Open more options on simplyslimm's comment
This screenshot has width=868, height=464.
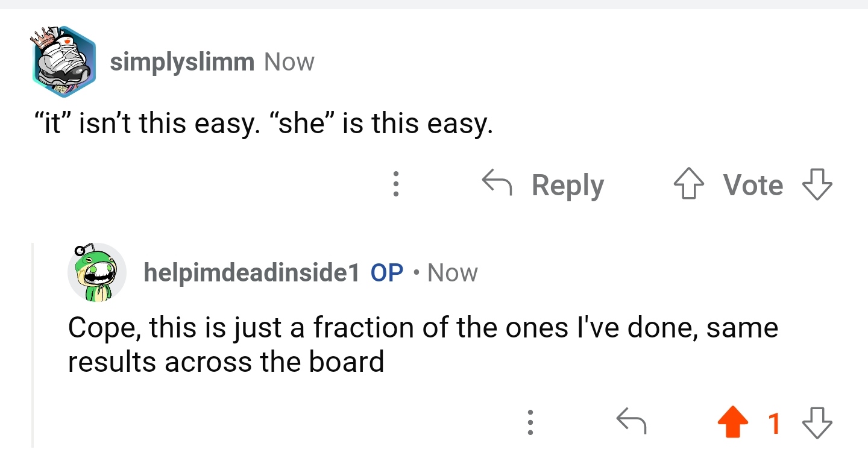(395, 184)
